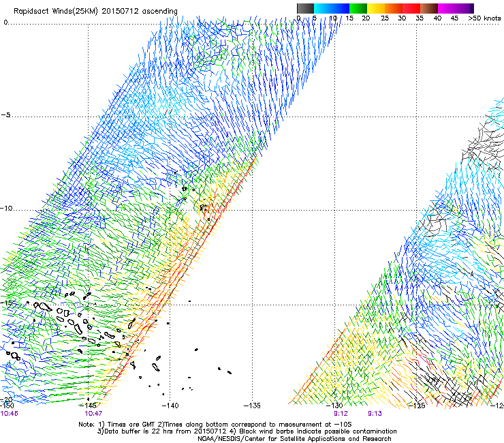Click the note 'Times are GMT' line
The width and height of the screenshot is (504, 443).
[215, 425]
